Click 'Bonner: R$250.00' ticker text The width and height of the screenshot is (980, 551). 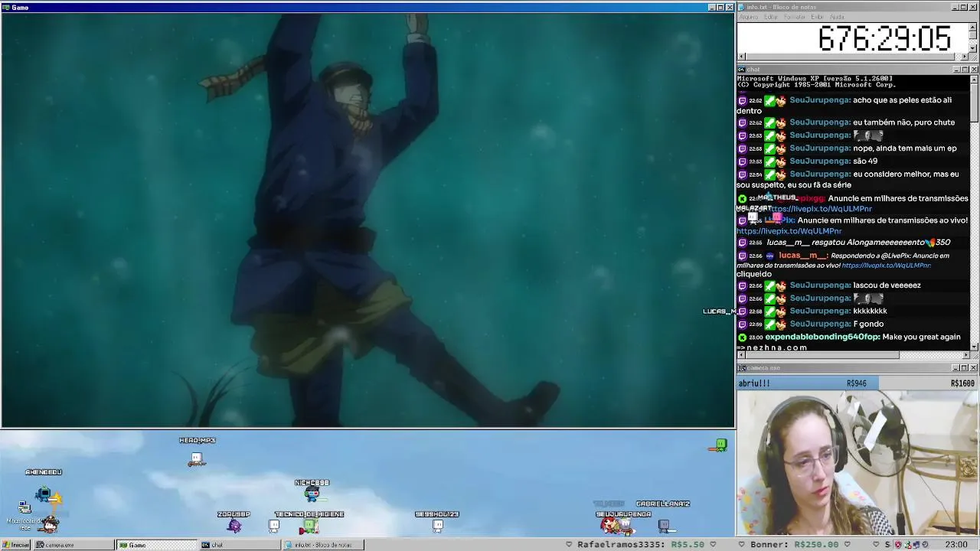click(795, 545)
